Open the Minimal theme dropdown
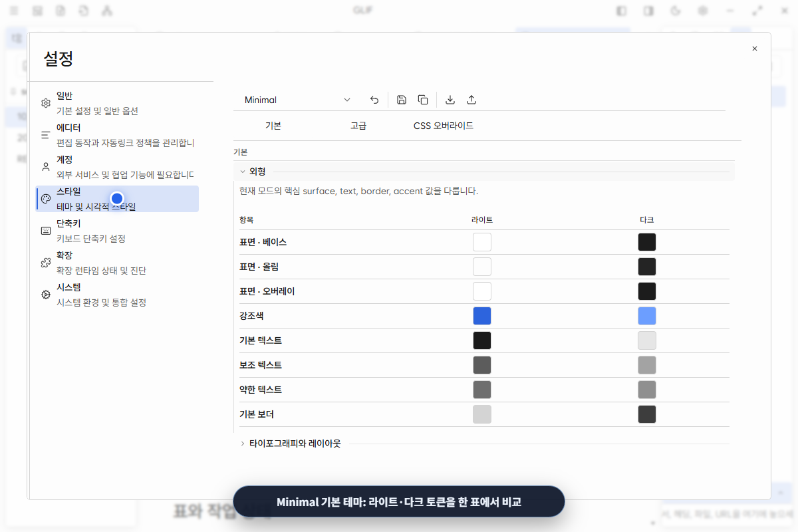 (x=297, y=100)
